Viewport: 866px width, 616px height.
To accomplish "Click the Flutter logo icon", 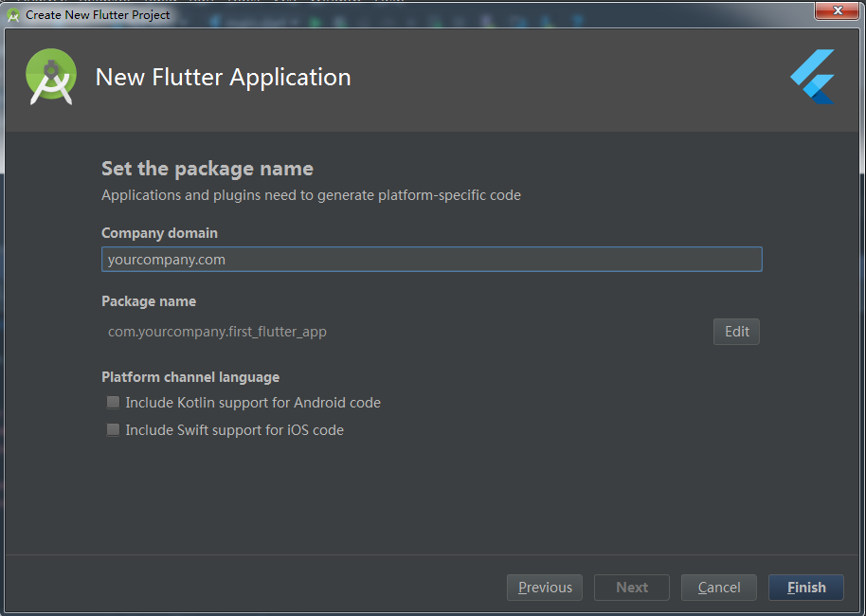I will pos(812,77).
